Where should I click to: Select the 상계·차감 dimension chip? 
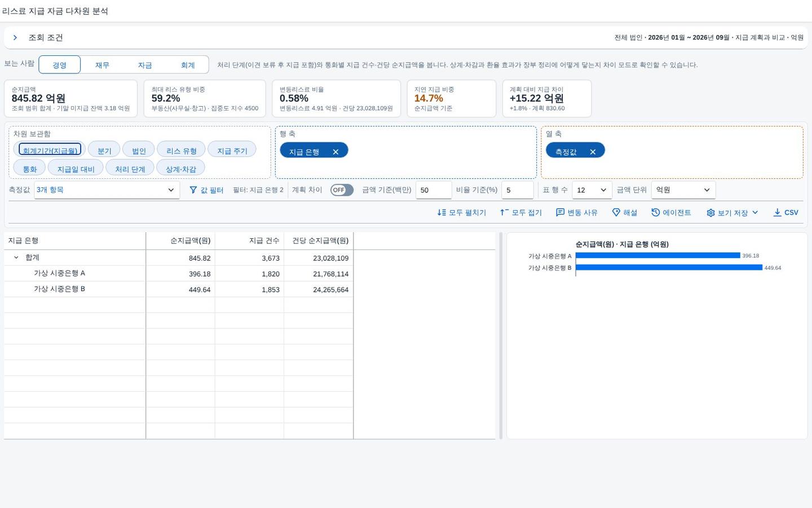coord(180,168)
